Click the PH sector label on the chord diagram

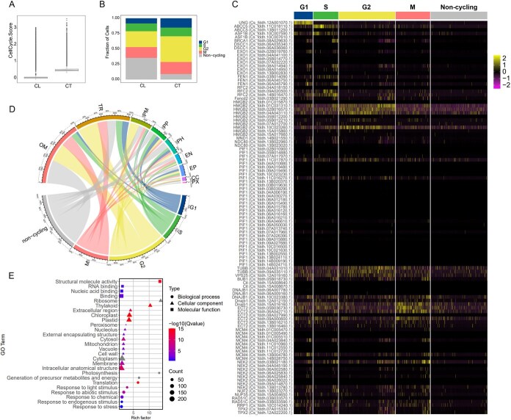(180, 140)
